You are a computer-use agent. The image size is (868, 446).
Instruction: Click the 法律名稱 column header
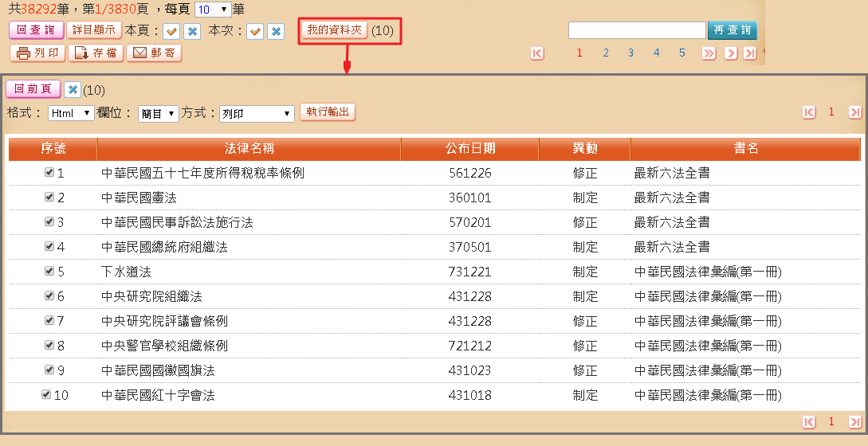pos(249,149)
